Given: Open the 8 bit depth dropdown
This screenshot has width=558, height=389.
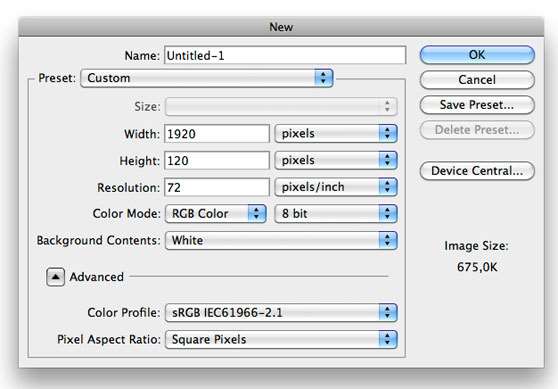Looking at the screenshot, I should [336, 214].
